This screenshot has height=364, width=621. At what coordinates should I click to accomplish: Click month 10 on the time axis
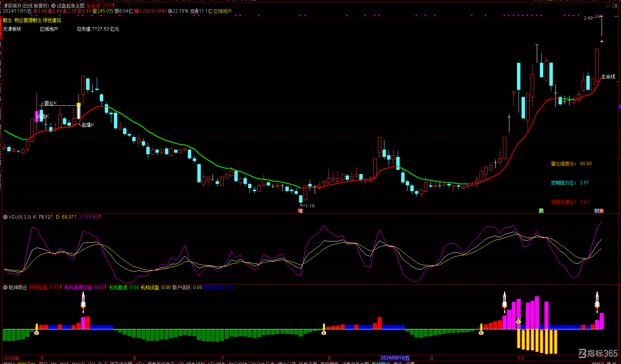coord(521,358)
